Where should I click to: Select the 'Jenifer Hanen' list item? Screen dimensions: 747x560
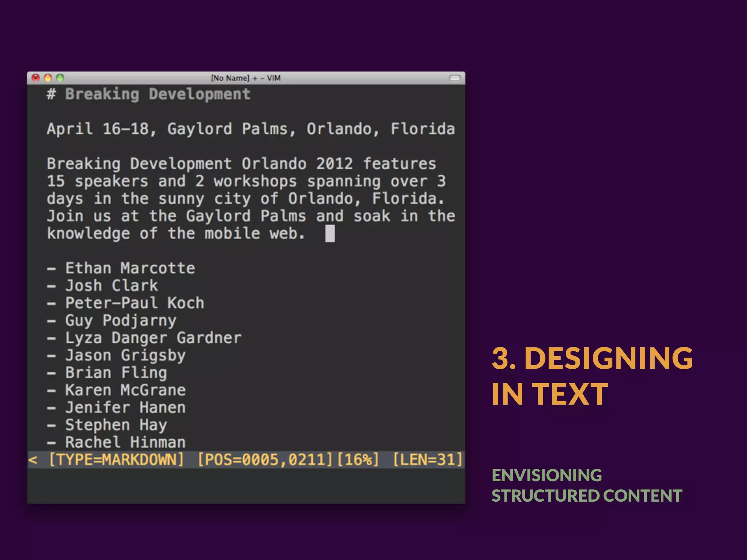pyautogui.click(x=116, y=408)
